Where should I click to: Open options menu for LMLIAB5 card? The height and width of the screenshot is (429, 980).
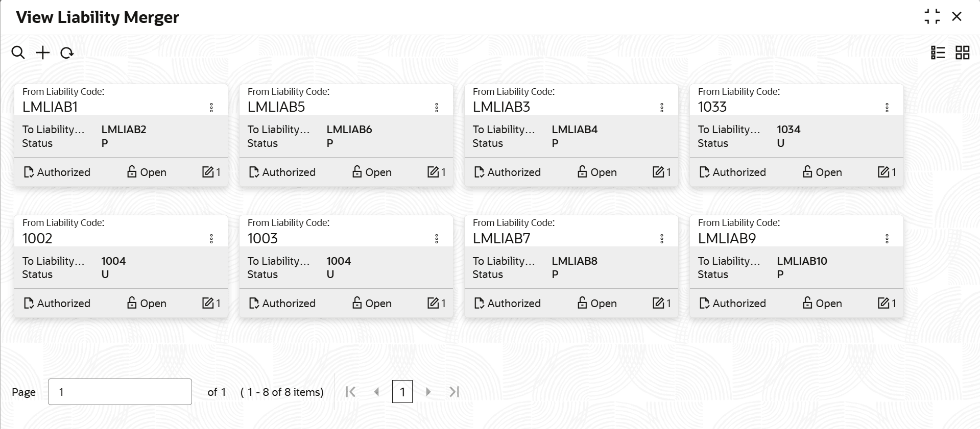[437, 108]
